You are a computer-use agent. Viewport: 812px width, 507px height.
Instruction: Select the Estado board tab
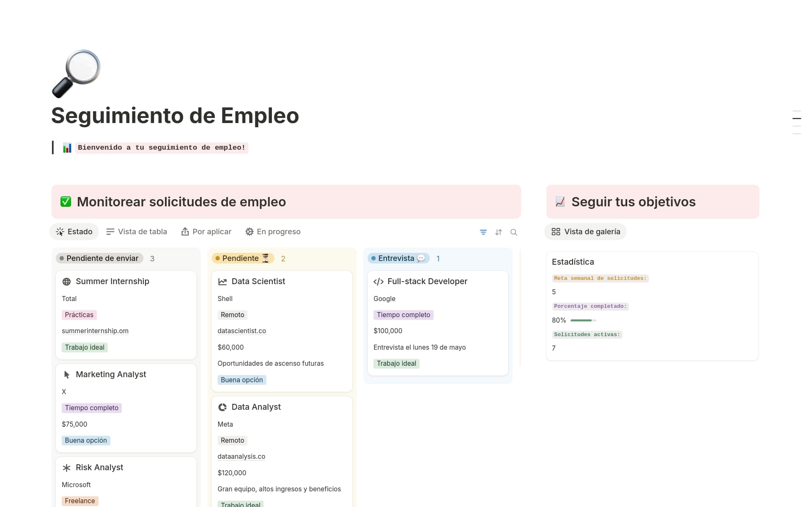pyautogui.click(x=74, y=232)
